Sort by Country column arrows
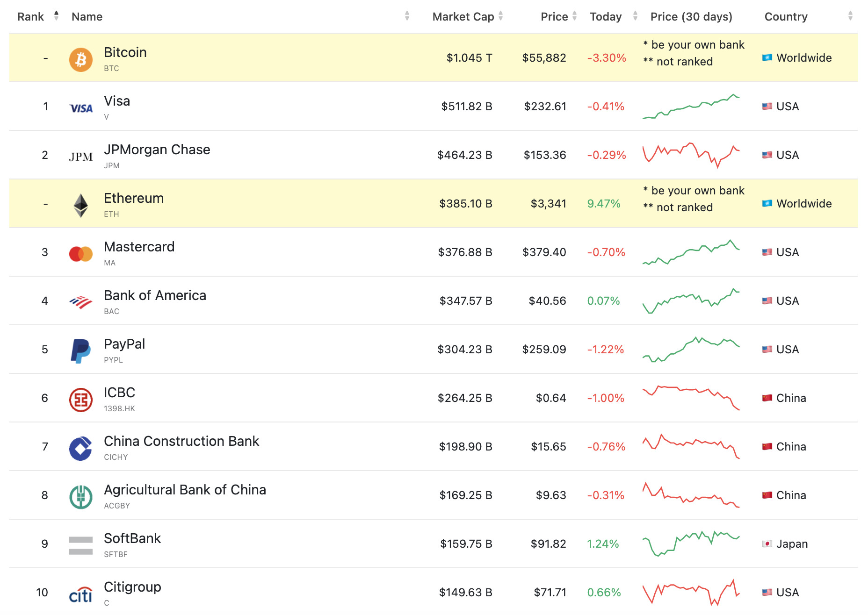Viewport: 868px width, 615px height. [x=850, y=16]
